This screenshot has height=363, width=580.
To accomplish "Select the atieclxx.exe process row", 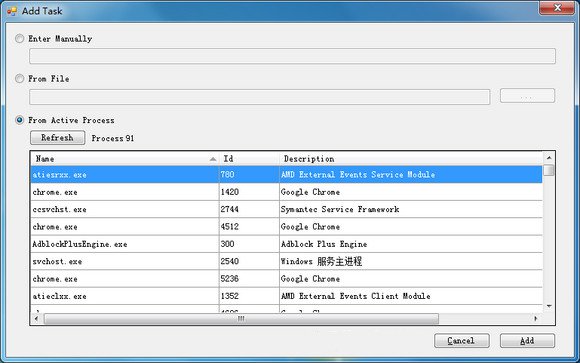I will click(286, 296).
